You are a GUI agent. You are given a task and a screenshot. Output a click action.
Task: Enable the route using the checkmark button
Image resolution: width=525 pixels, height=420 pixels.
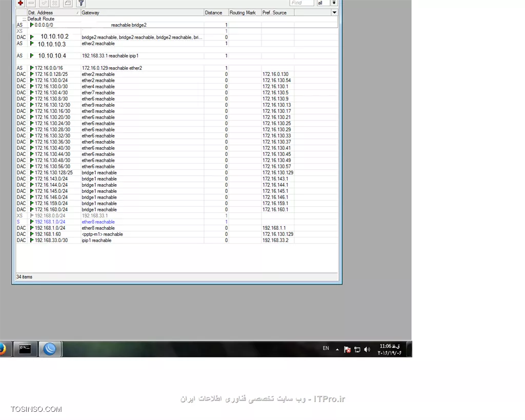tap(44, 3)
